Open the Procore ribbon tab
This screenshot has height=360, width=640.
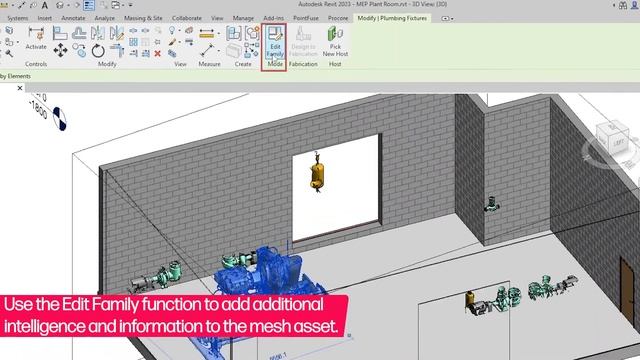click(x=338, y=18)
